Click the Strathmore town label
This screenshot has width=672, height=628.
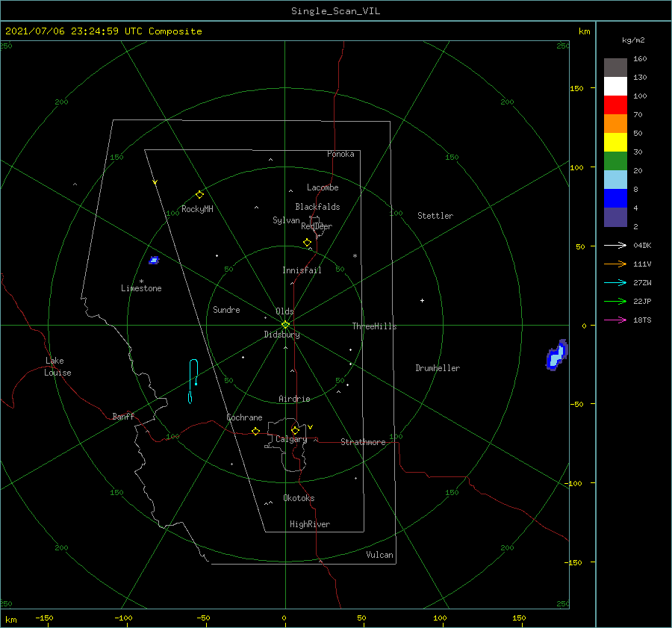[363, 442]
